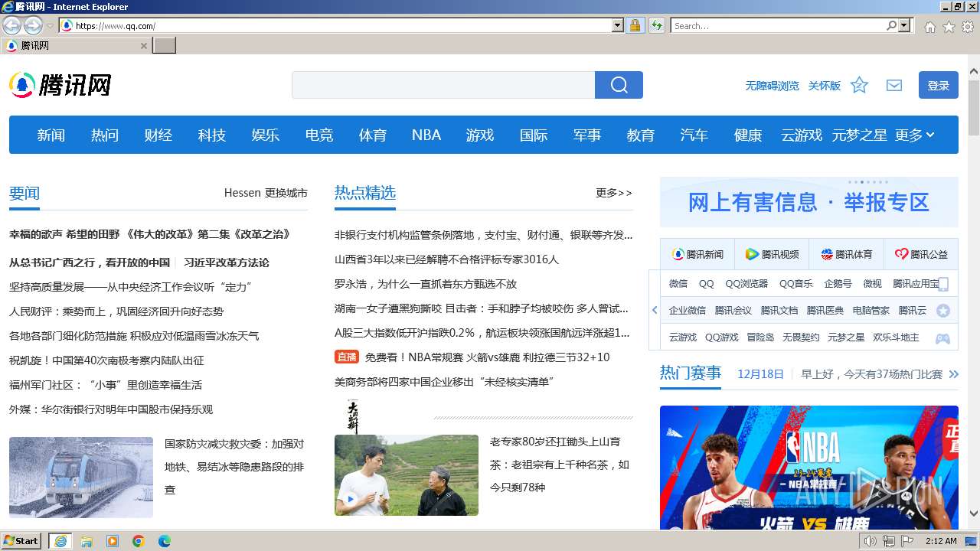Click the snowy train thumbnail
The width and height of the screenshot is (980, 551).
coord(81,478)
